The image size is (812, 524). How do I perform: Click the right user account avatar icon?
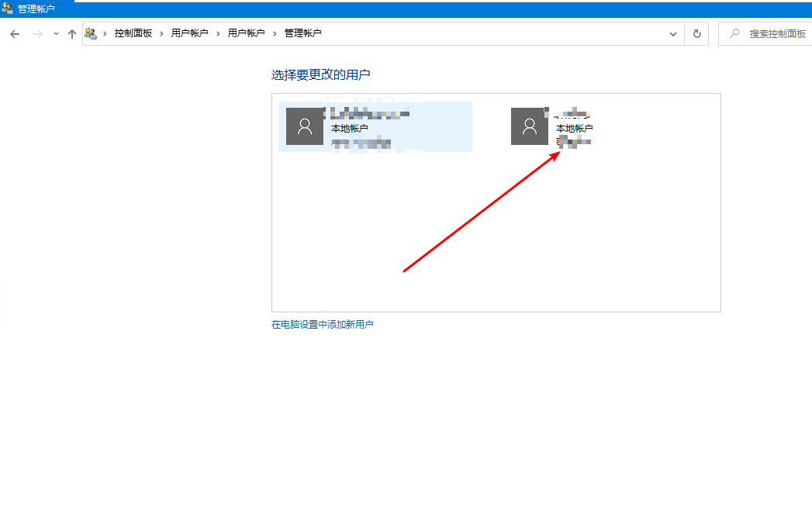tap(530, 126)
